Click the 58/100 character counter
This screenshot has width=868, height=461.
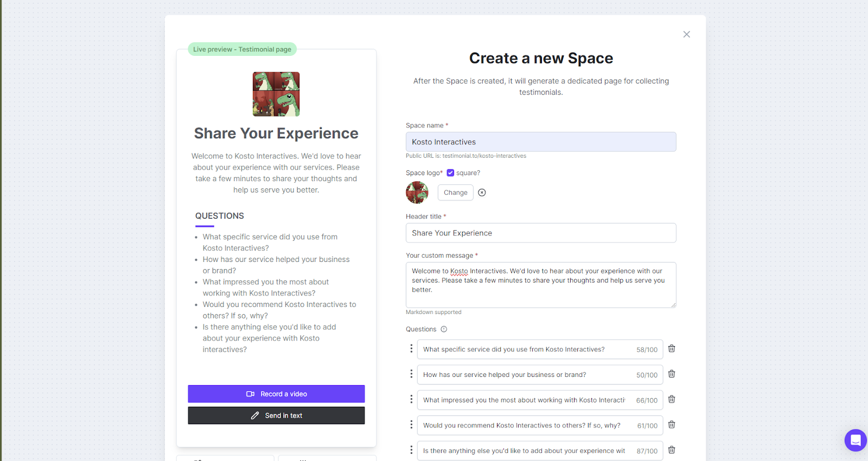(647, 350)
